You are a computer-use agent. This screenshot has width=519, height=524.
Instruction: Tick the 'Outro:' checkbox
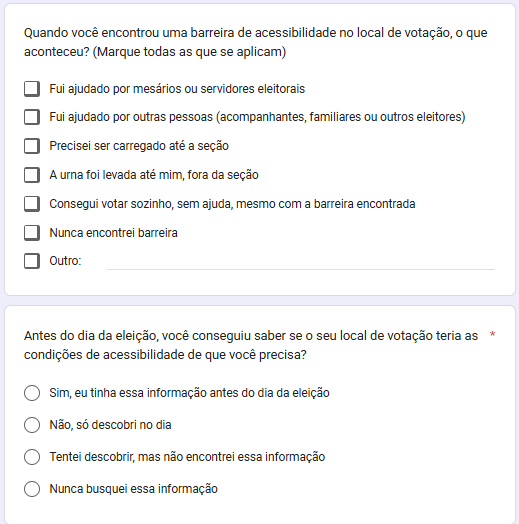32,261
